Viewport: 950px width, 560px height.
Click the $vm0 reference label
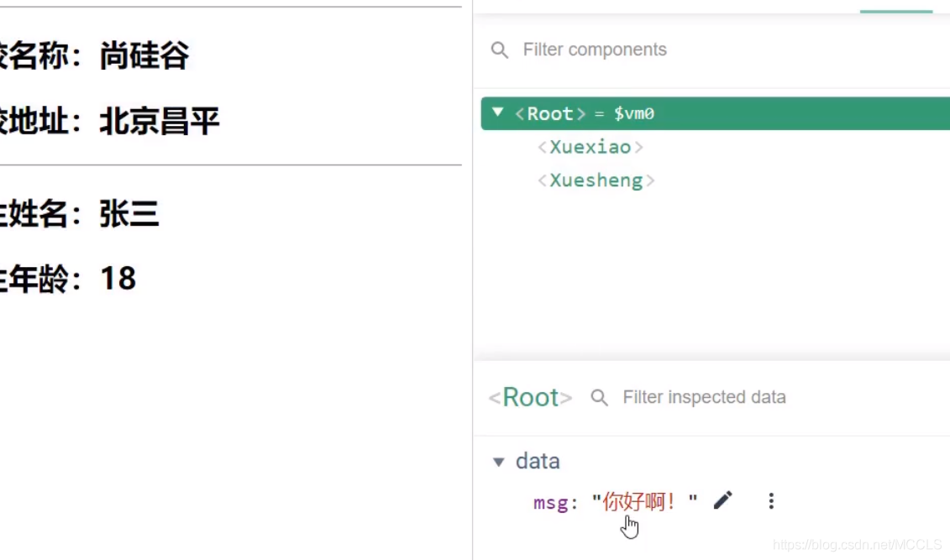634,114
